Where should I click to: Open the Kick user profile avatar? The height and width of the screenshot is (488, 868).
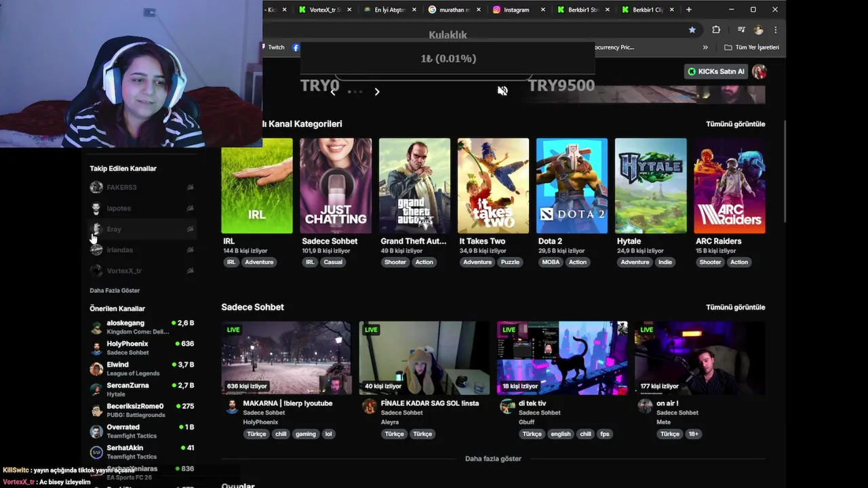(759, 71)
